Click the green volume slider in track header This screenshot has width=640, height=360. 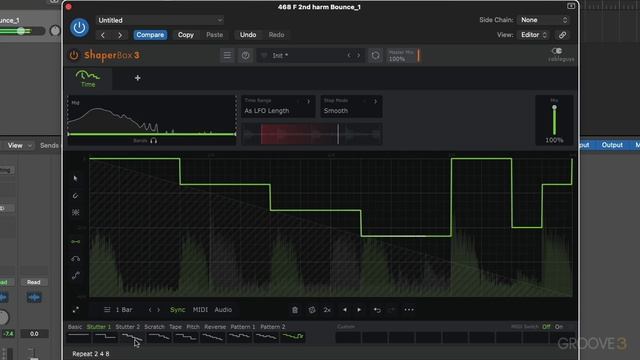tap(21, 31)
